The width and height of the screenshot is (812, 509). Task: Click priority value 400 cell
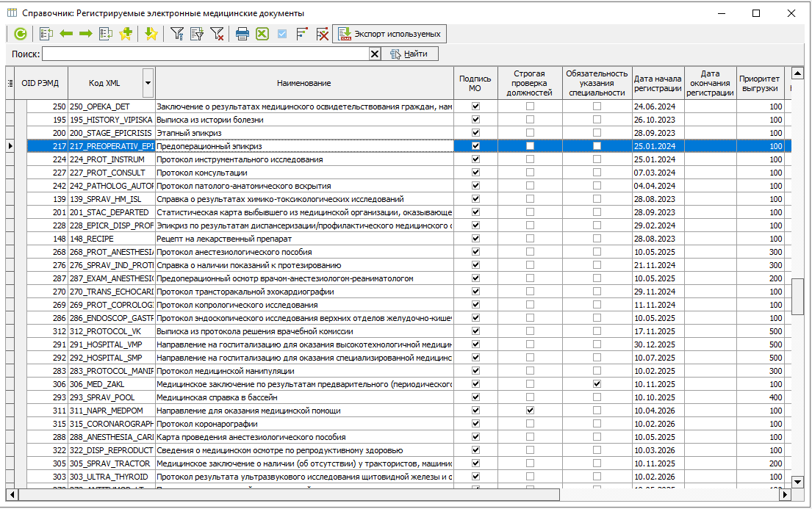761,397
